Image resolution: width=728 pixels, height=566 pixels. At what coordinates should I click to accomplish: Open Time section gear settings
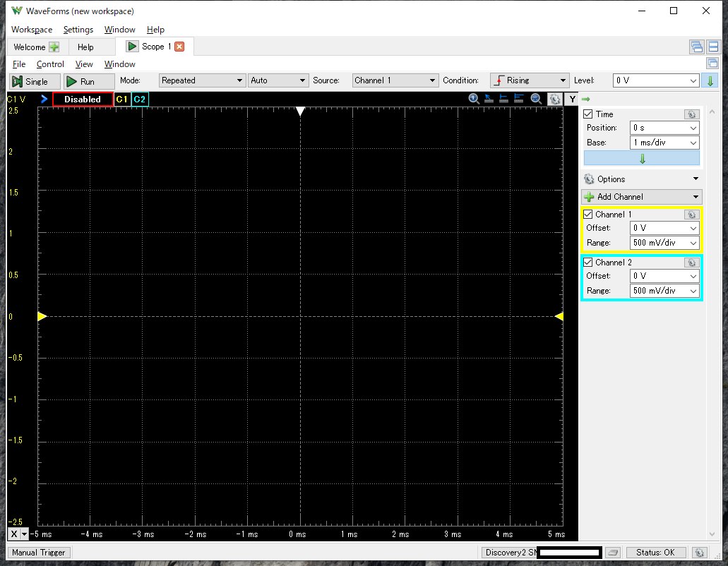691,114
